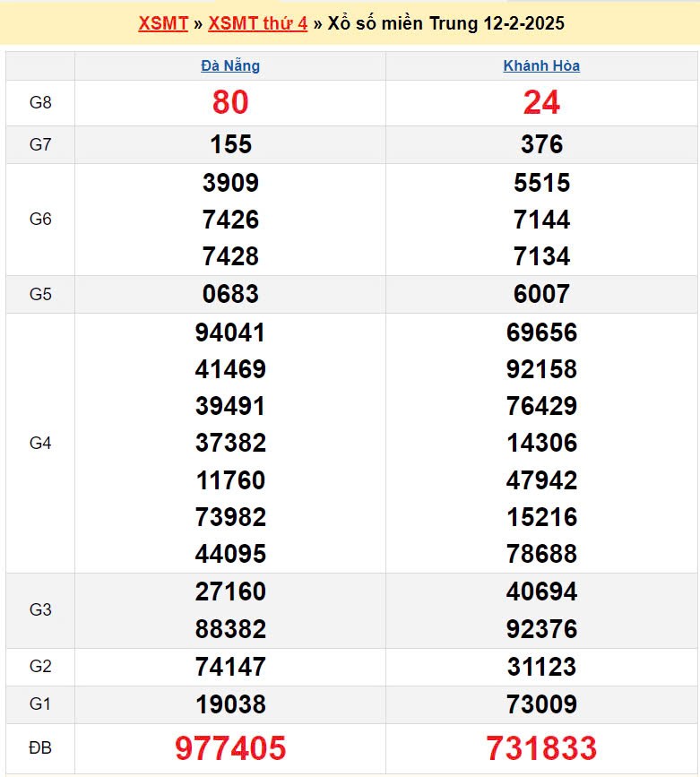Screen dimensions: 700x777
Task: Select Đà Nẵng G8 result 80
Action: pos(230,103)
